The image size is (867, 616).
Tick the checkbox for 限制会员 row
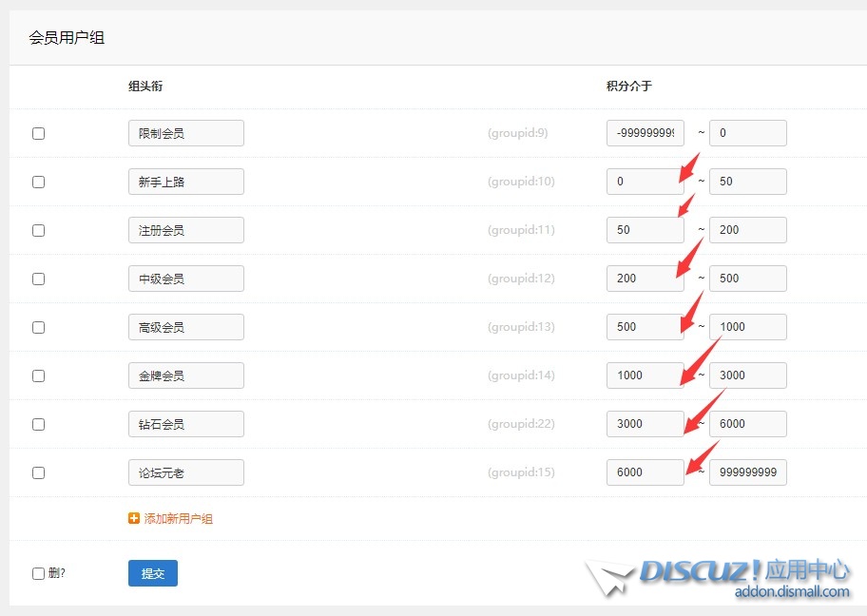point(38,133)
